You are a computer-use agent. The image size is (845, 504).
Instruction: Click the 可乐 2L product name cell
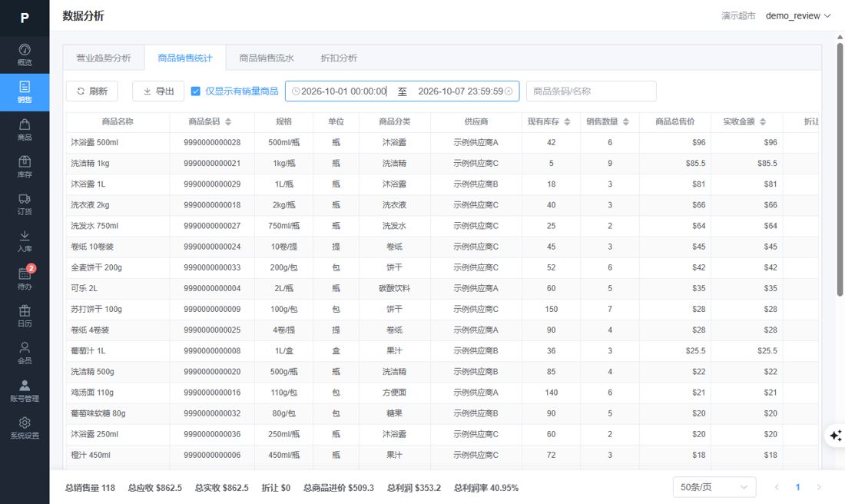(118, 288)
